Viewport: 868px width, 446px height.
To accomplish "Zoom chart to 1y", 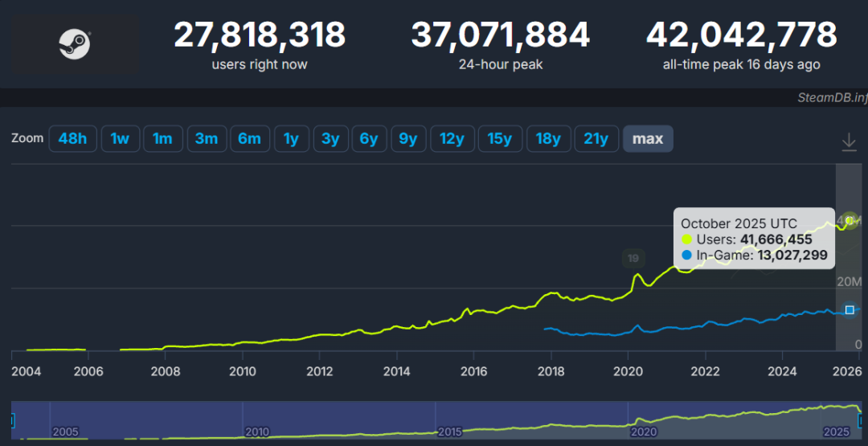I will point(291,138).
